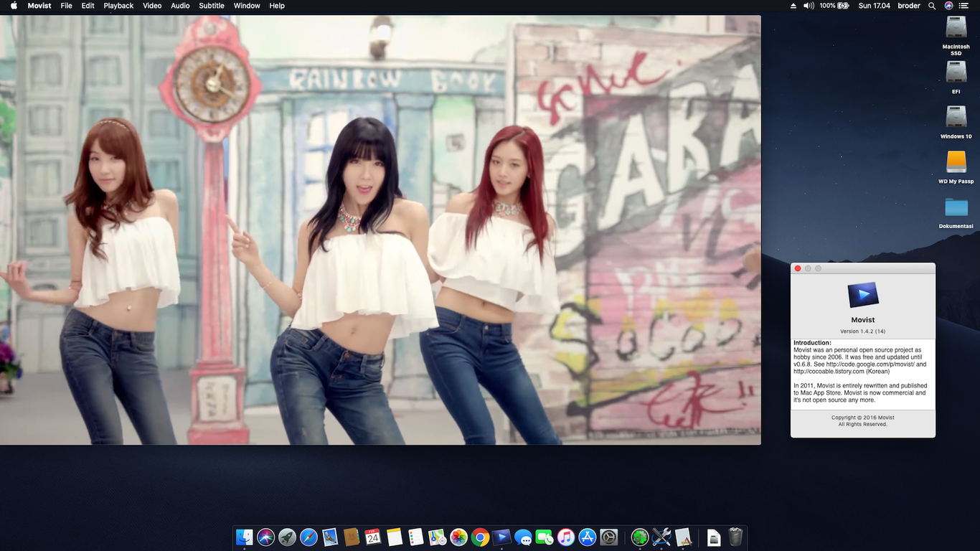Open the App Store from Dock
The height and width of the screenshot is (551, 980).
[588, 537]
